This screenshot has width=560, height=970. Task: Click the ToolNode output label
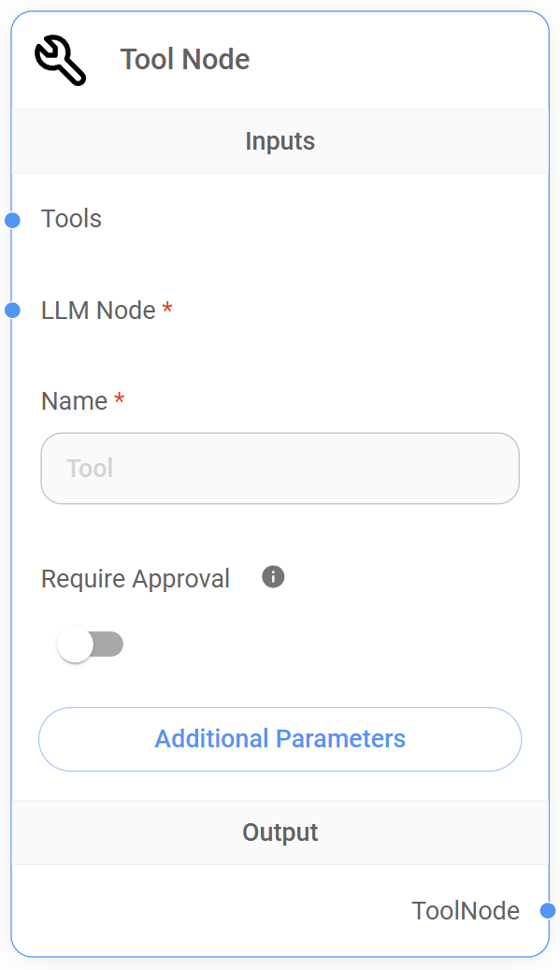coord(466,911)
